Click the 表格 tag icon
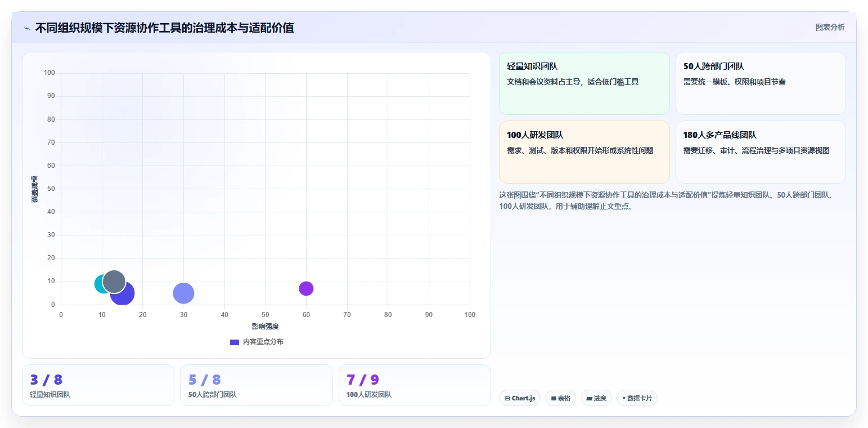 pyautogui.click(x=554, y=398)
